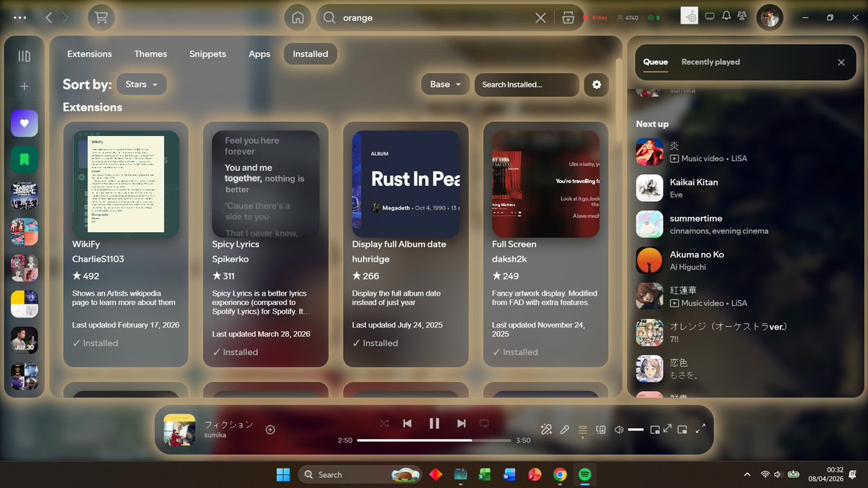Open the miniplayer icon
The width and height of the screenshot is (868, 488).
click(x=655, y=429)
